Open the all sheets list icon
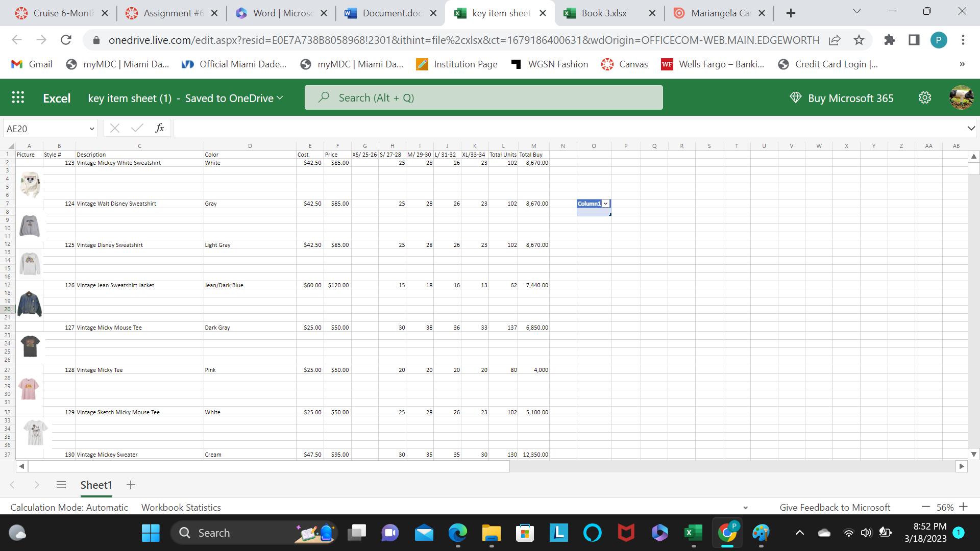This screenshot has height=551, width=980. (61, 485)
